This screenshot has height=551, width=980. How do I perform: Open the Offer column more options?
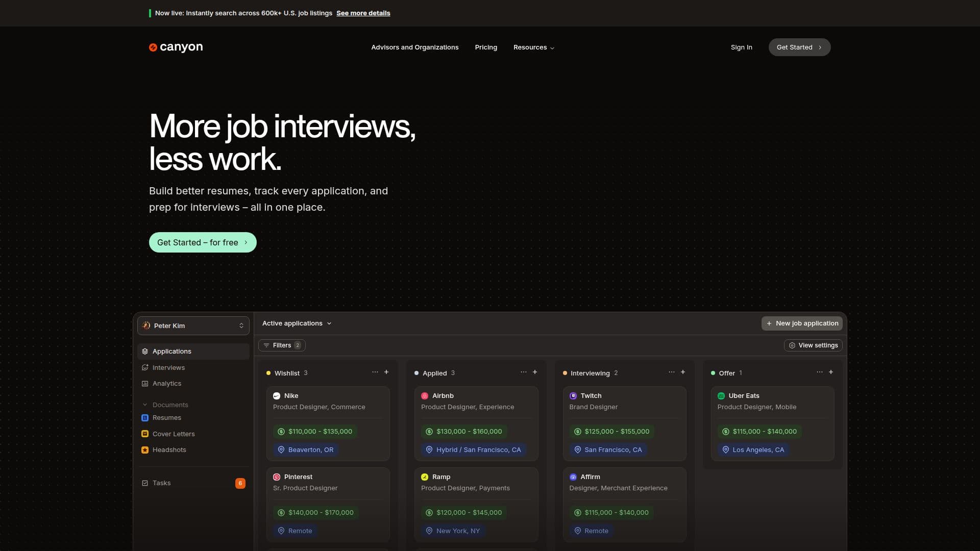[x=820, y=372]
